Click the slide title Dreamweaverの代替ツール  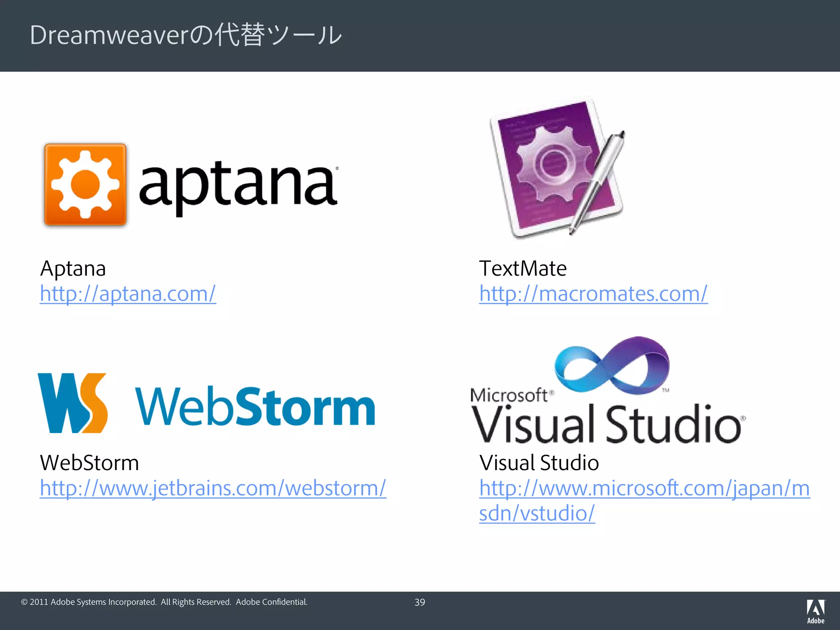[186, 35]
